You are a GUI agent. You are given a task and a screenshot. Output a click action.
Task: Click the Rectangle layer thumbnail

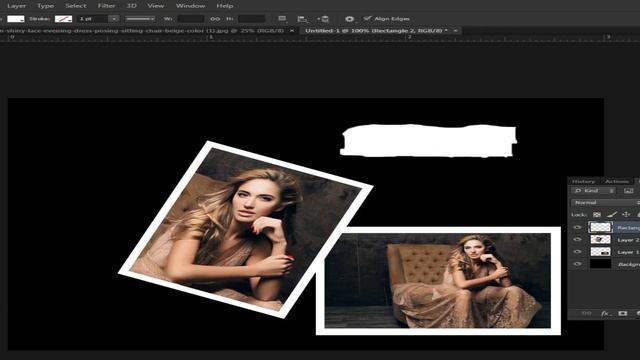coord(600,227)
